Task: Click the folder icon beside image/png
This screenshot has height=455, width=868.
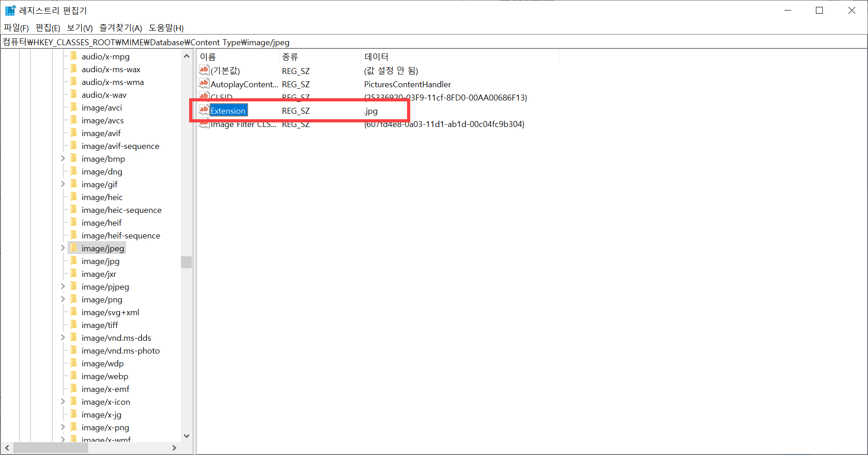Action: point(74,299)
